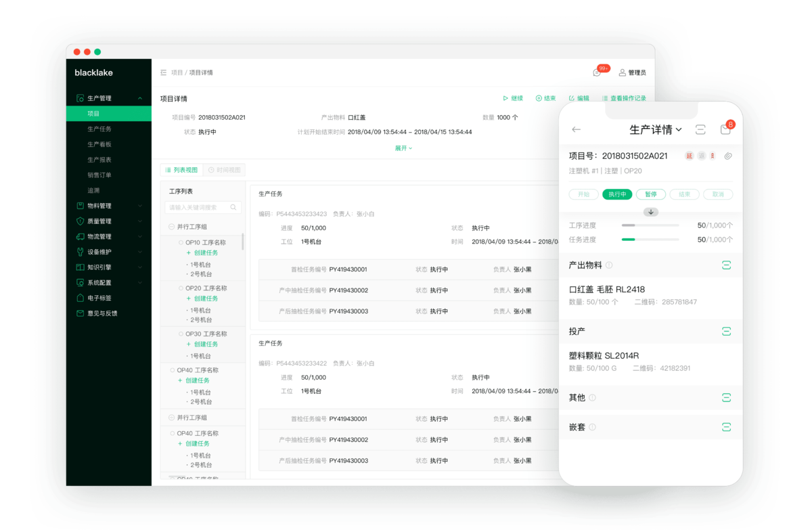The image size is (812, 530).
Task: Click the 物流管理 truck icon
Action: coord(81,237)
